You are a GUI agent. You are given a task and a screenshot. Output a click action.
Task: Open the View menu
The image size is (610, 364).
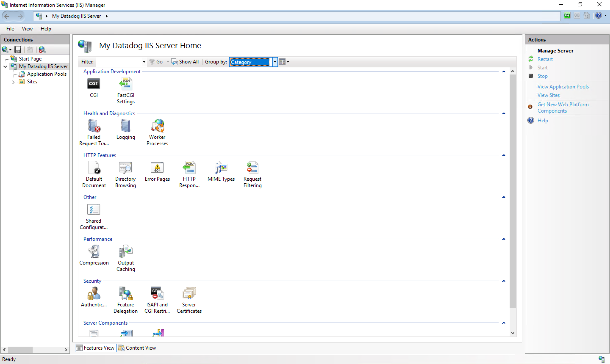point(27,29)
